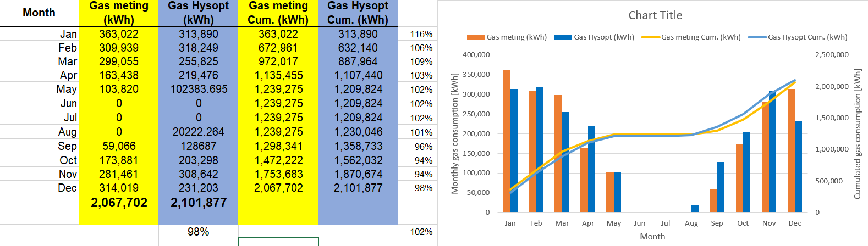Click the small blue Aug bar in chart

695,208
